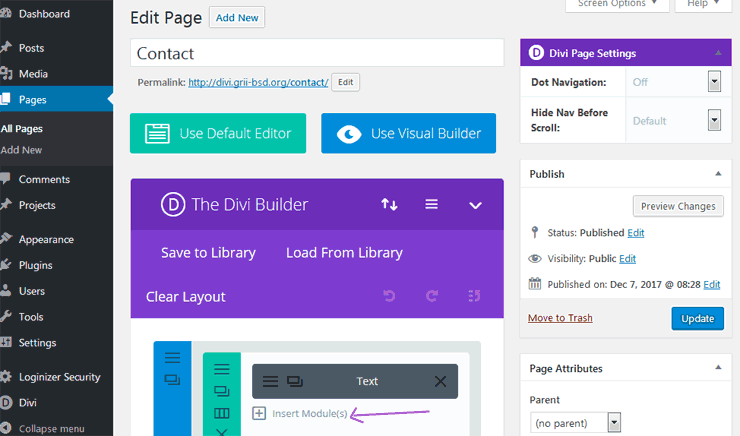The width and height of the screenshot is (740, 436).
Task: Click Clear Layout
Action: tap(185, 297)
